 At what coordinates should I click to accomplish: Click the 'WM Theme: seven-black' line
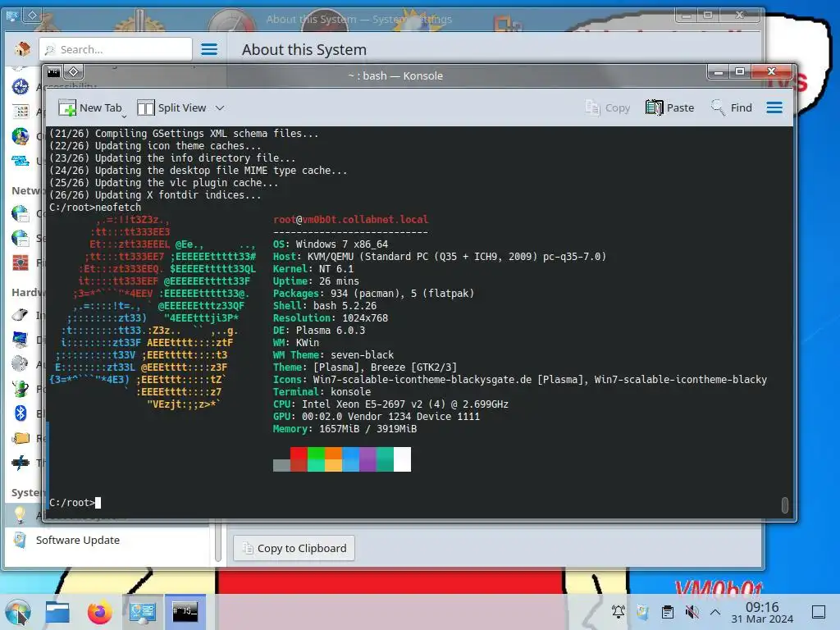333,355
